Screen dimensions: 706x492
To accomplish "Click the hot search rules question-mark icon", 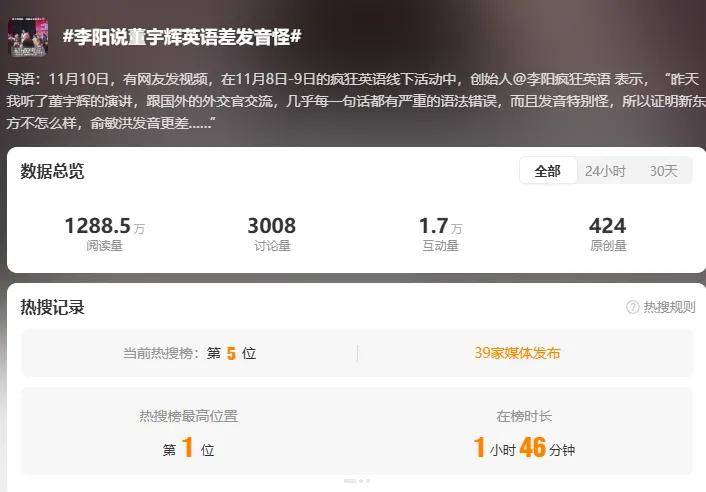I will [633, 307].
